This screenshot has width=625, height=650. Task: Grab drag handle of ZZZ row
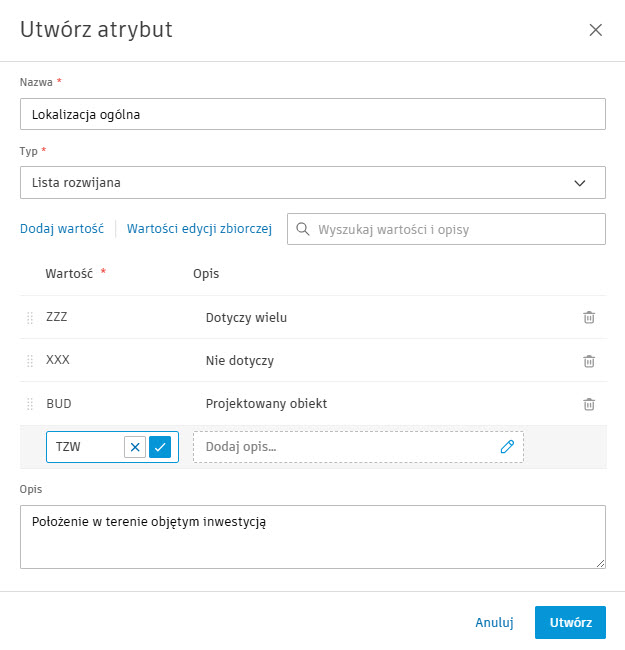tap(30, 318)
